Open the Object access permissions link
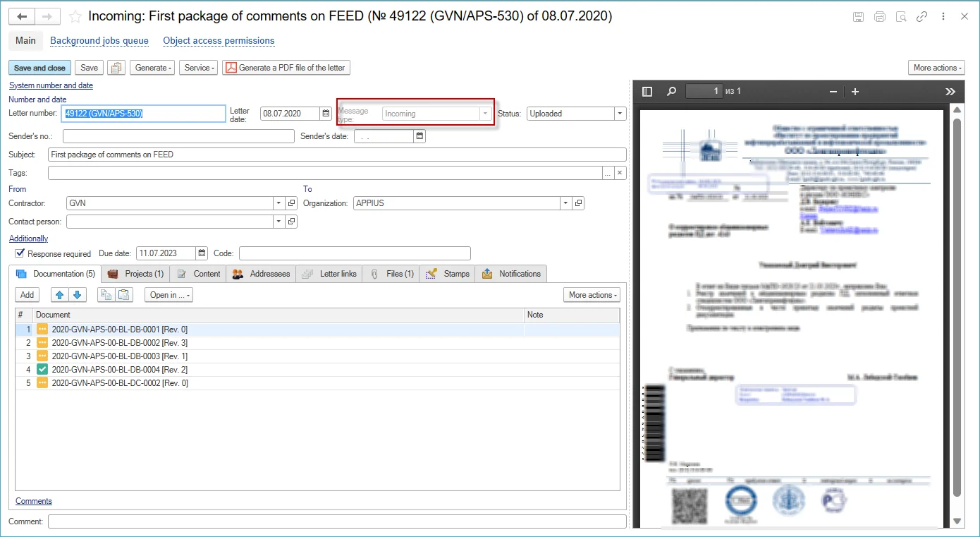Image resolution: width=980 pixels, height=537 pixels. [x=219, y=41]
